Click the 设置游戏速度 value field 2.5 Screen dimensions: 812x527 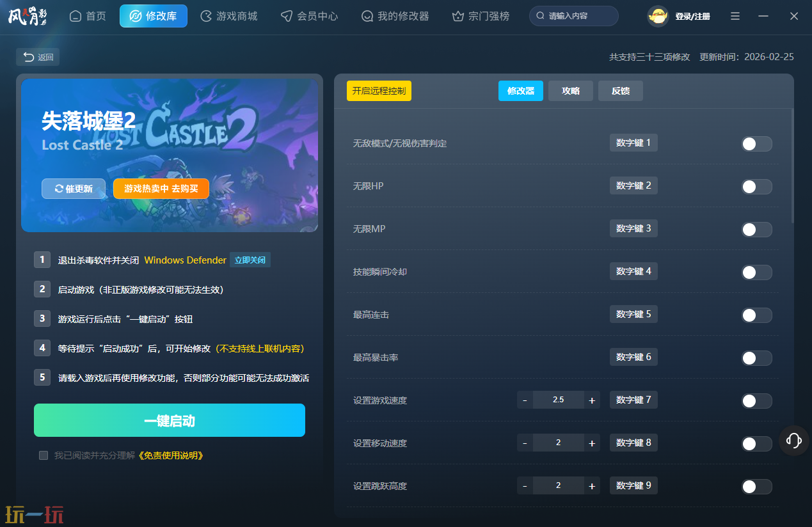click(x=559, y=400)
